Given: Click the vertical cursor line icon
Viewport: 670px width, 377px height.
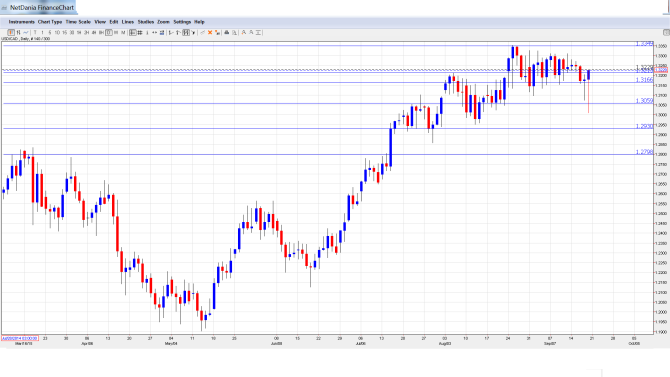Looking at the screenshot, I should (147, 32).
